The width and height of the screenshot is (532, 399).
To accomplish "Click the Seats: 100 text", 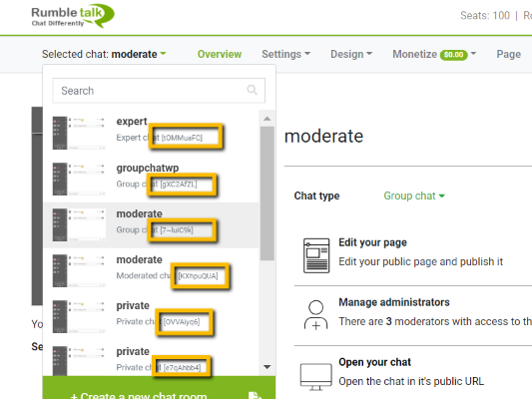I will 485,16.
